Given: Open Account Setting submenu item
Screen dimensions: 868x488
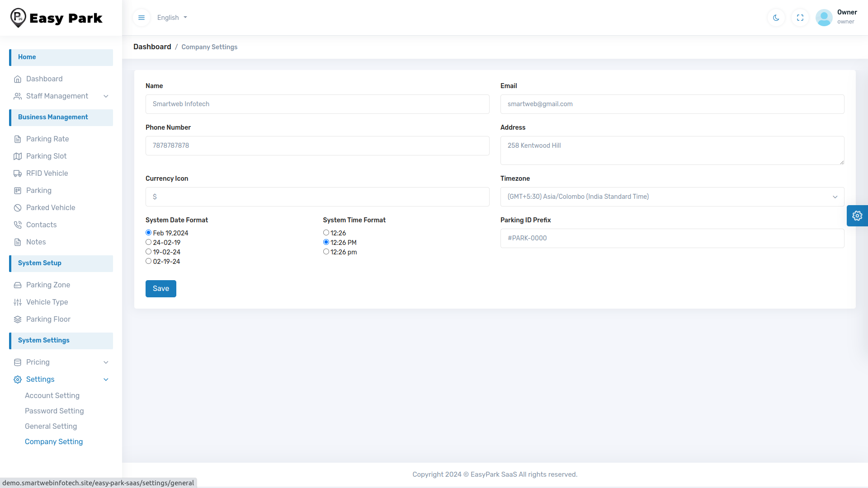Looking at the screenshot, I should [52, 396].
